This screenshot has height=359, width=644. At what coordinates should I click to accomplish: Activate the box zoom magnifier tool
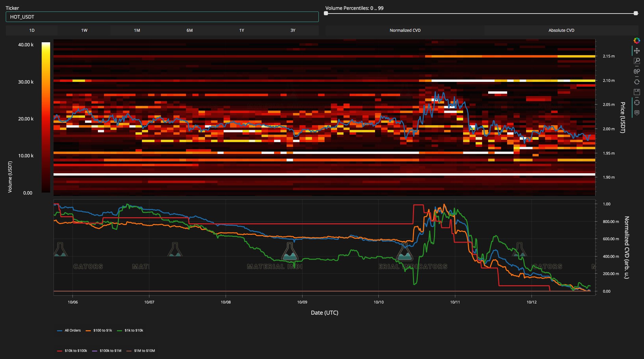coord(637,61)
